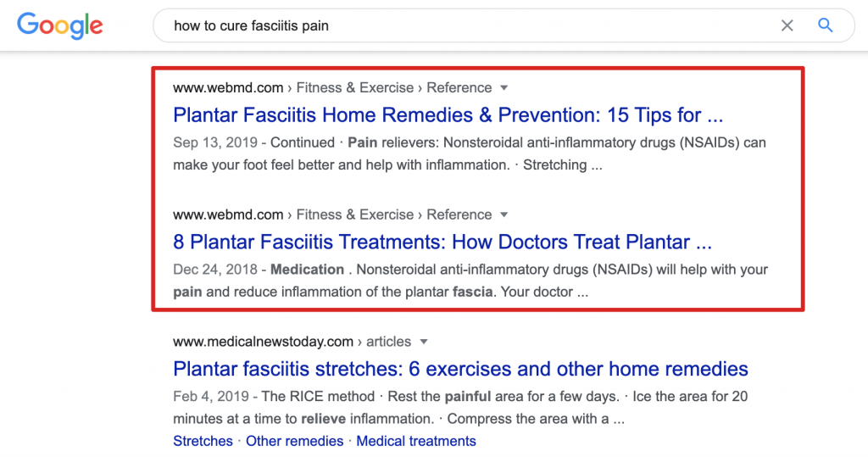This screenshot has height=457, width=868.
Task: Jump to the "Stretches" sitelink
Action: (x=203, y=441)
